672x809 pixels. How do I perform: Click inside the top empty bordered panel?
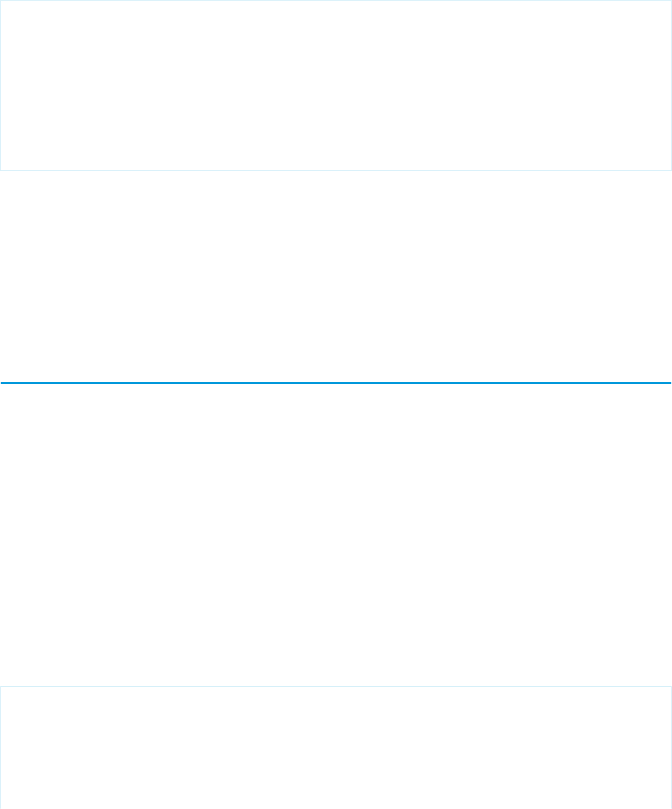pos(335,85)
